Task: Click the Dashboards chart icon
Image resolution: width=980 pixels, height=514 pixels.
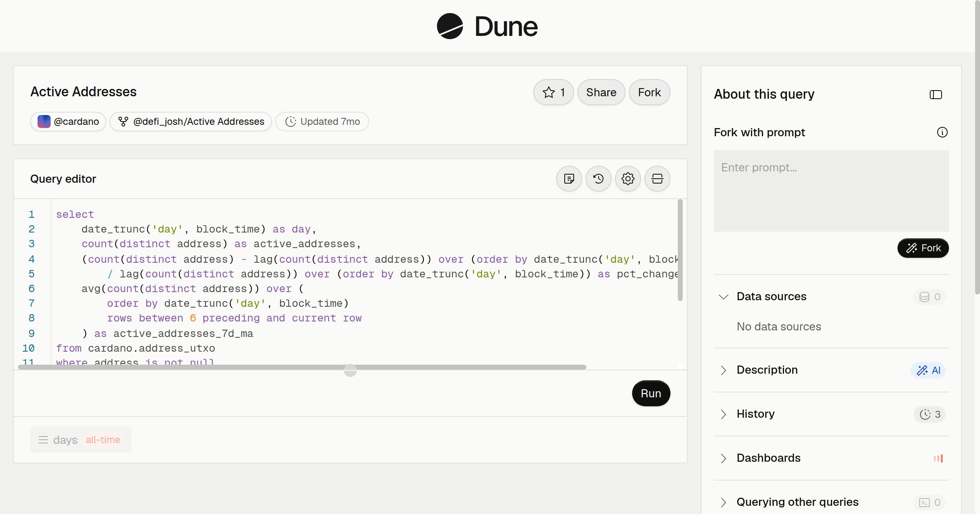Action: click(x=938, y=458)
